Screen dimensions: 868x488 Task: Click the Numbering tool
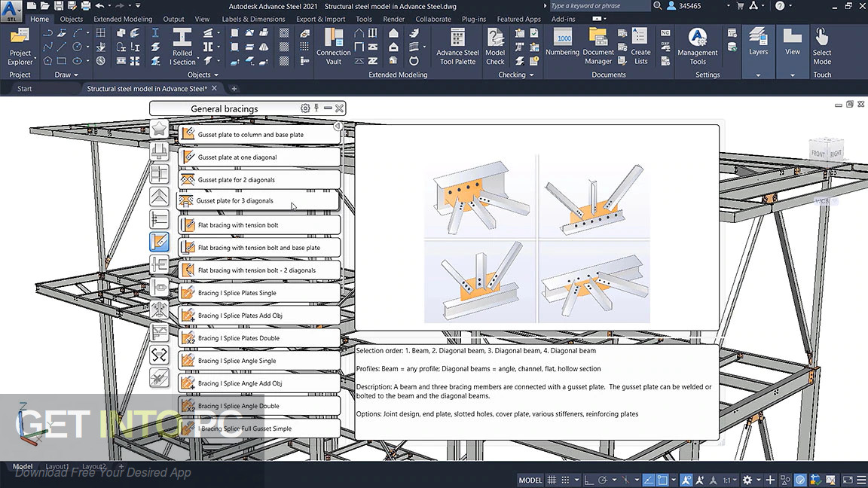pyautogui.click(x=562, y=43)
